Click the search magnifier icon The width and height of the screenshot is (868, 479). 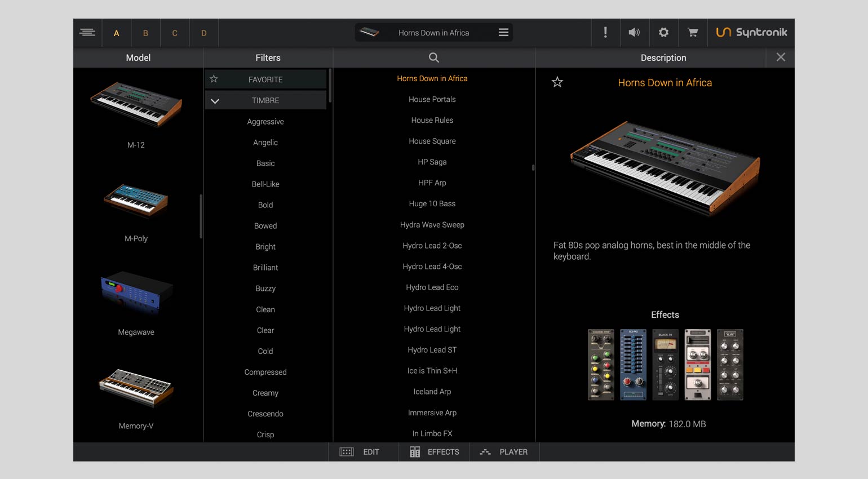[x=433, y=57]
